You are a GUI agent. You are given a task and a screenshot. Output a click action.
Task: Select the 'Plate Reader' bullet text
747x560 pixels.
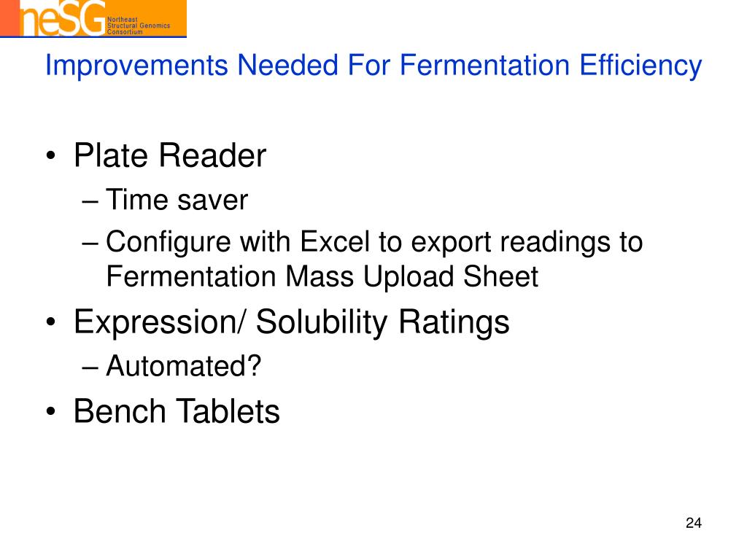(170, 155)
